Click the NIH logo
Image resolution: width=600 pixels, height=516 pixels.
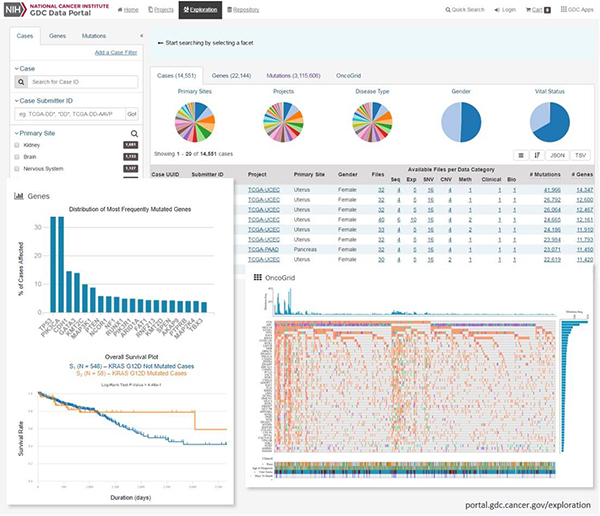click(16, 10)
